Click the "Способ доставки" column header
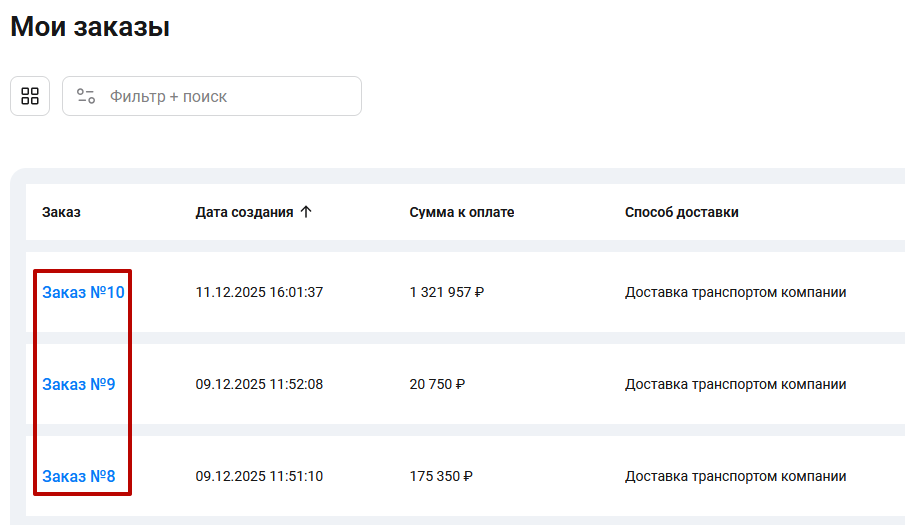Image resolution: width=905 pixels, height=525 pixels. pyautogui.click(x=681, y=212)
